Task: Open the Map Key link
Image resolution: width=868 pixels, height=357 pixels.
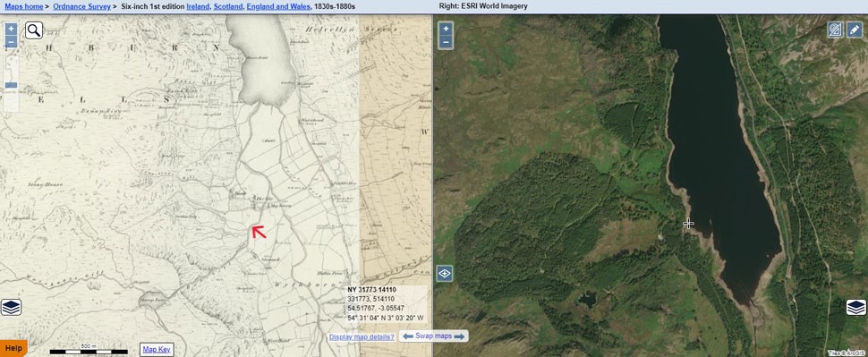Action: coord(157,349)
